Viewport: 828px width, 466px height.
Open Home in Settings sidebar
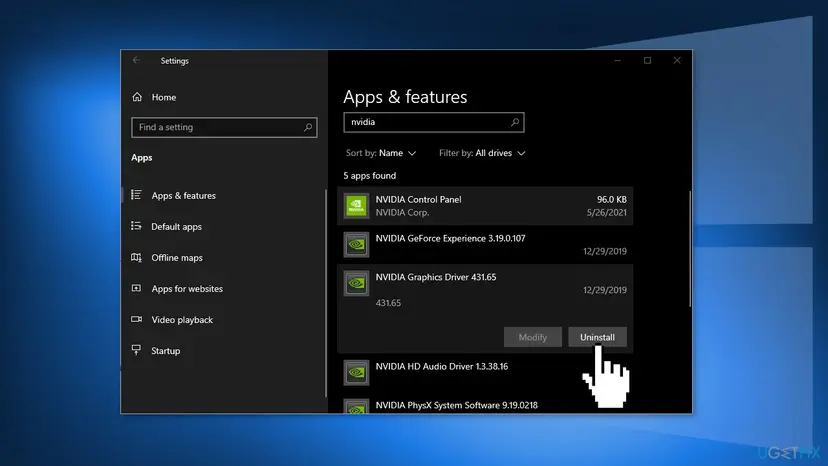[x=164, y=97]
